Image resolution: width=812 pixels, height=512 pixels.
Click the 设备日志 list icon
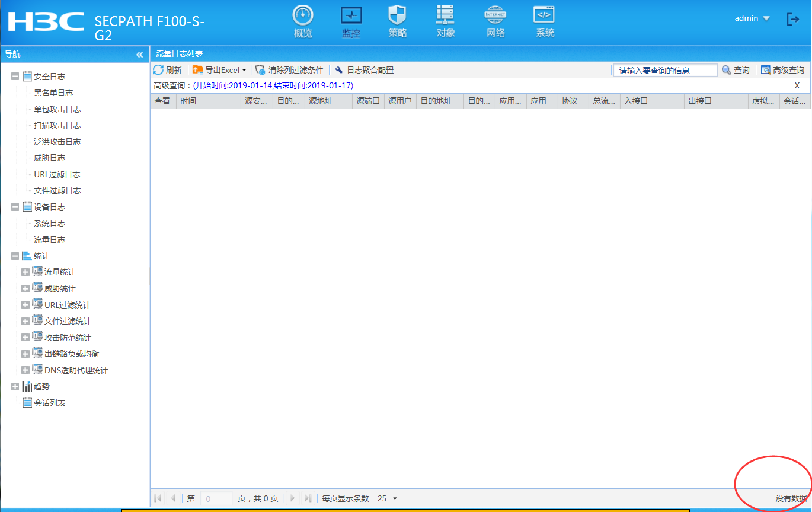27,207
